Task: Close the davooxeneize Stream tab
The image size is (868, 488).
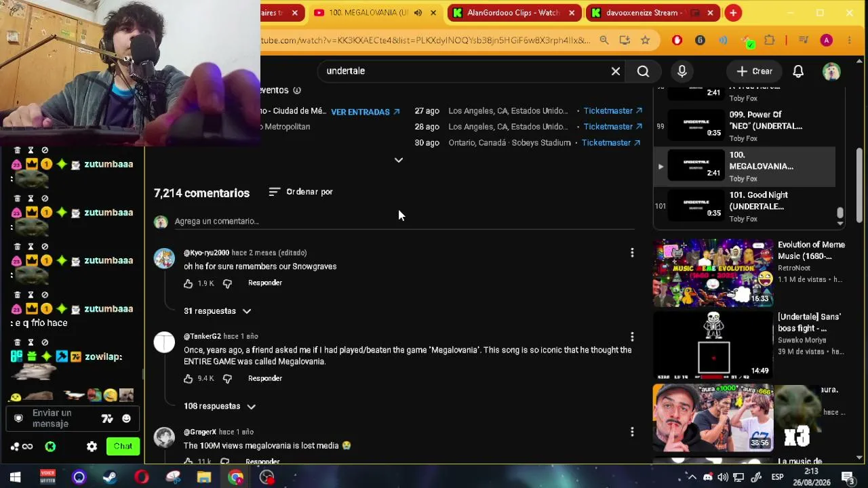Action: (710, 13)
